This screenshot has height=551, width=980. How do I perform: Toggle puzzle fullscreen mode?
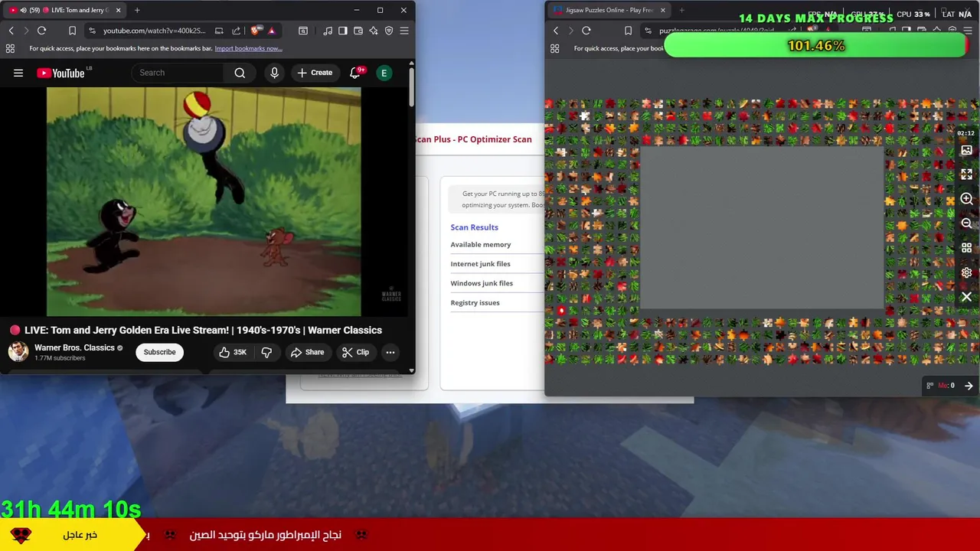pos(966,174)
